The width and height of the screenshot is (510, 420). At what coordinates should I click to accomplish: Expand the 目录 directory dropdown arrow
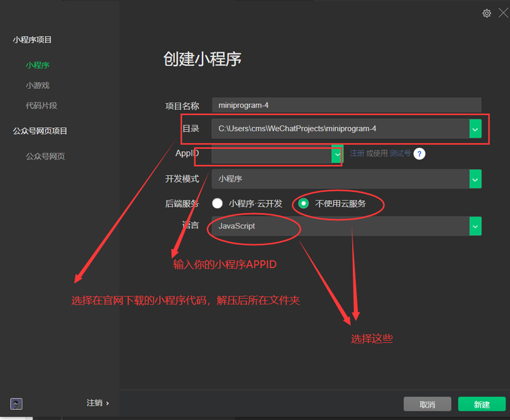click(x=475, y=128)
